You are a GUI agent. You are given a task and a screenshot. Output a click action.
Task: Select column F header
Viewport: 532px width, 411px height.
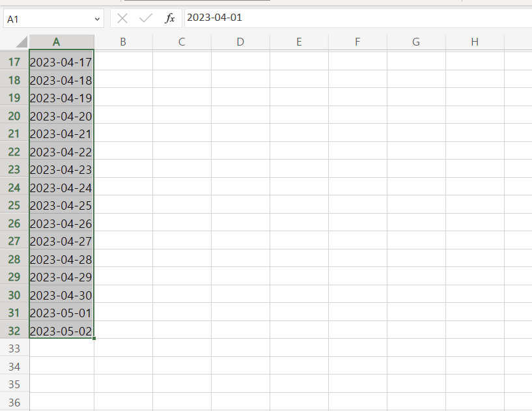tap(357, 42)
